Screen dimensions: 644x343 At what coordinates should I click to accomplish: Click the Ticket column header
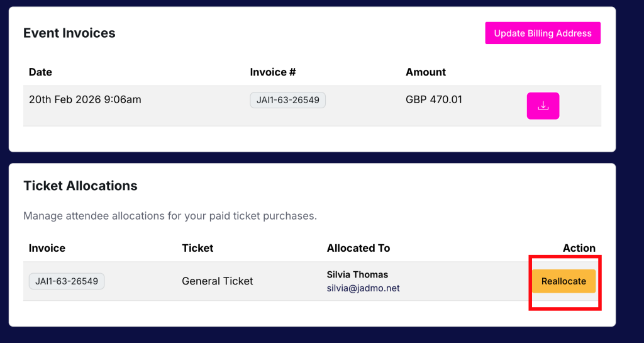click(x=197, y=248)
